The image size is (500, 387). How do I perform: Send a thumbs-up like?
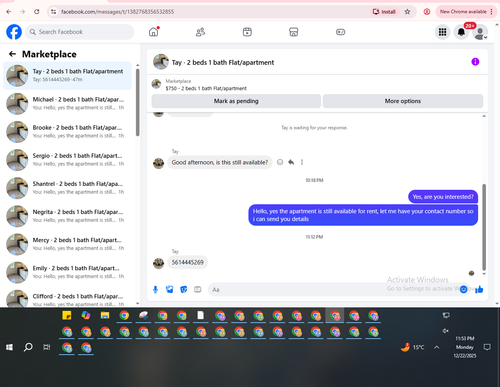click(479, 289)
